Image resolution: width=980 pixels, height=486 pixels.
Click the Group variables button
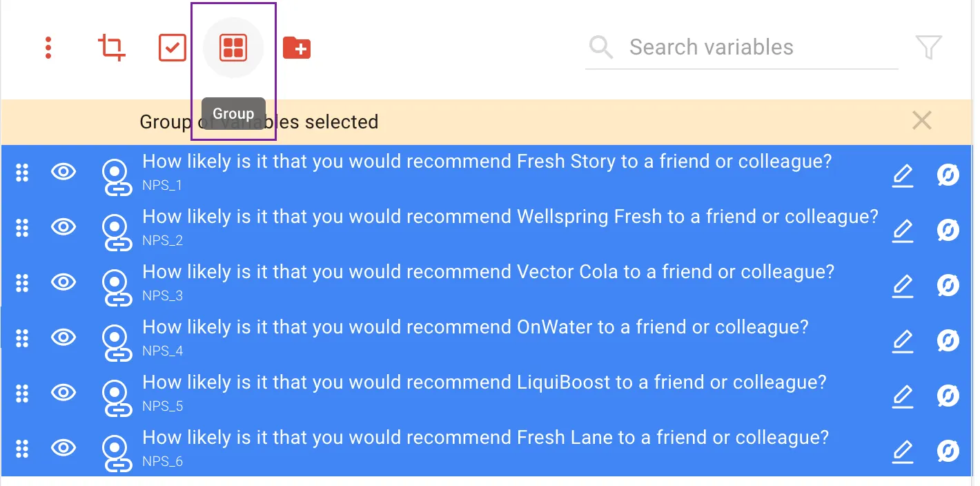[x=233, y=48]
